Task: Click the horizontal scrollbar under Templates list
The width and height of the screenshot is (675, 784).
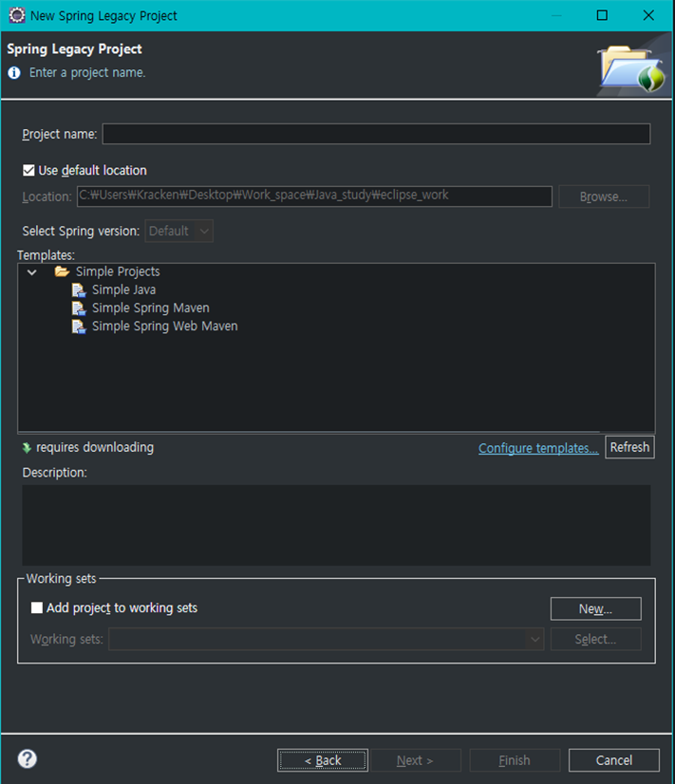Action: [x=309, y=432]
